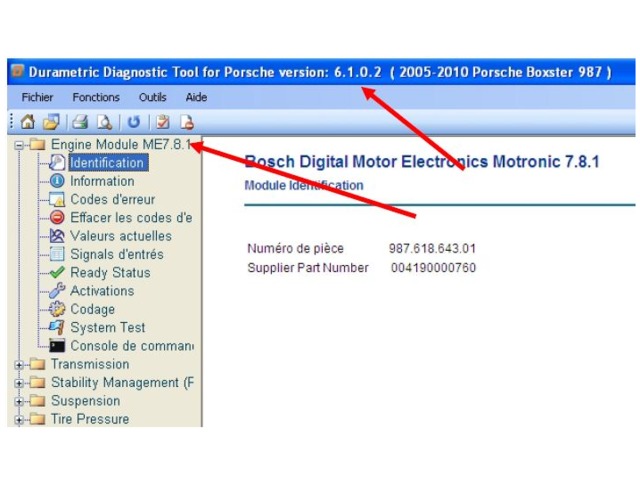This screenshot has height=480, width=640.
Task: Click the red Effacer les codes icon
Action: (57, 217)
